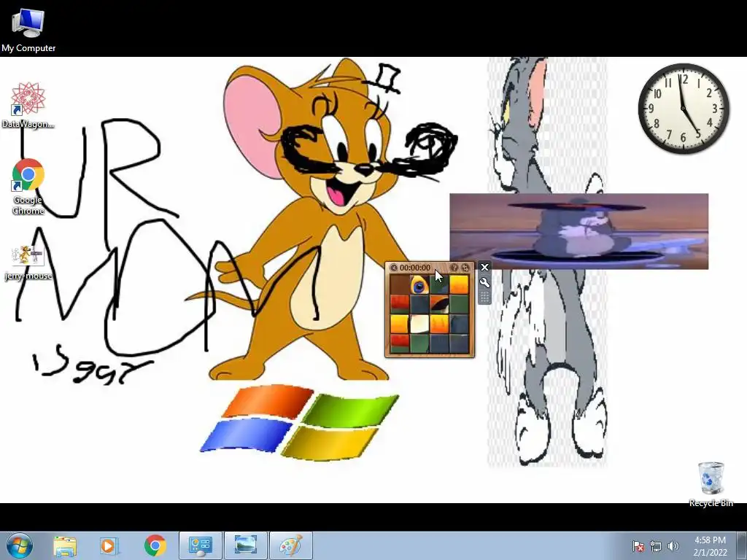Viewport: 747px width, 560px height.
Task: Click the analog clock gadget
Action: [x=684, y=109]
